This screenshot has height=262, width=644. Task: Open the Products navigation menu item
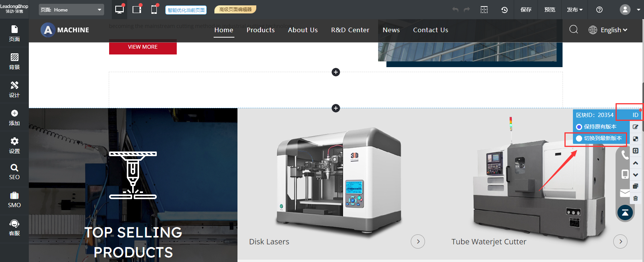261,30
